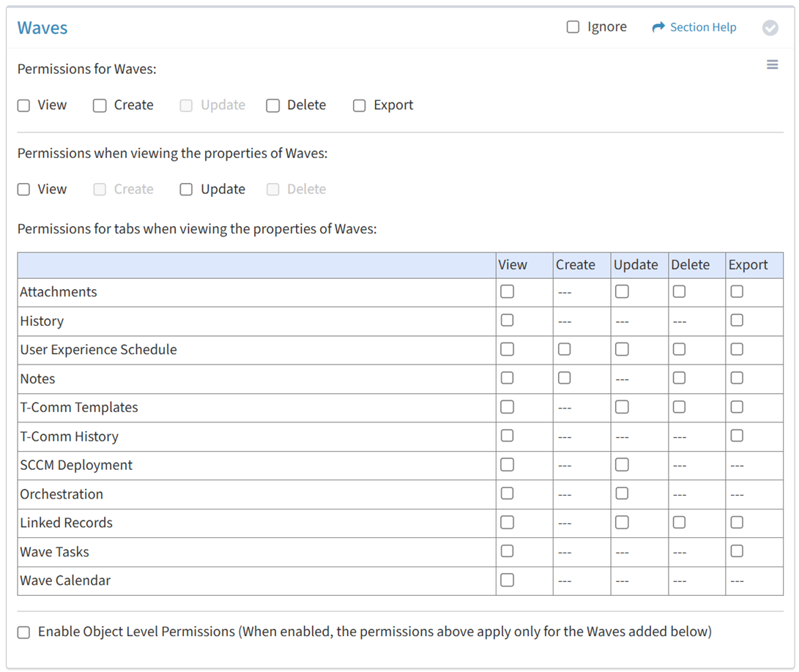799x672 pixels.
Task: Check Export for History tab
Action: [737, 321]
